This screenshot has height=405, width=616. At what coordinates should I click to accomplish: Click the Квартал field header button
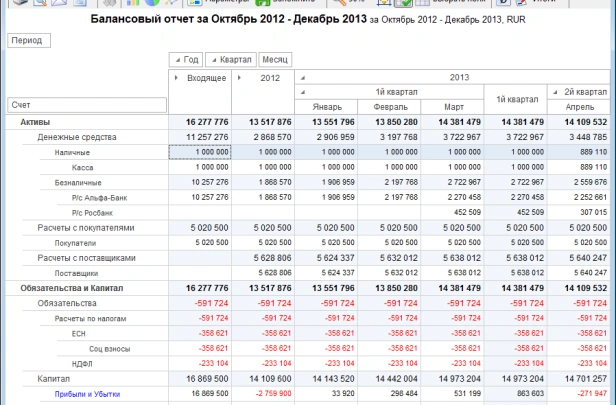(x=231, y=60)
